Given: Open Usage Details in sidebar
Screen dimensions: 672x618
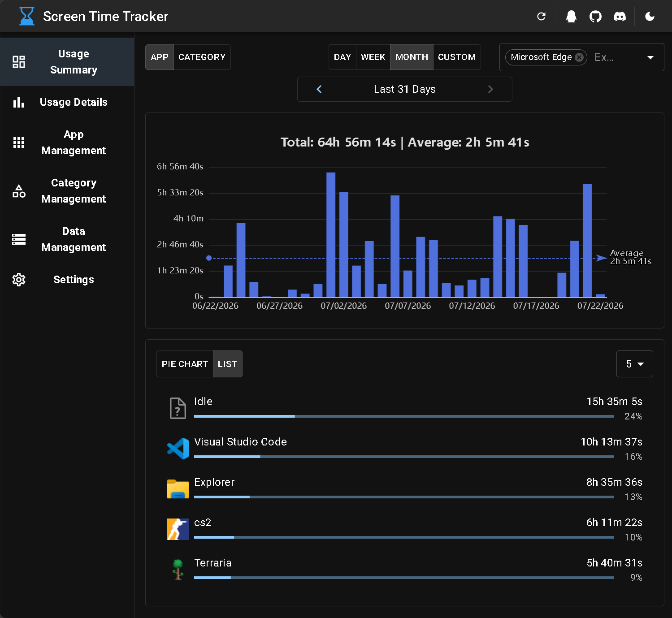Looking at the screenshot, I should (x=67, y=102).
